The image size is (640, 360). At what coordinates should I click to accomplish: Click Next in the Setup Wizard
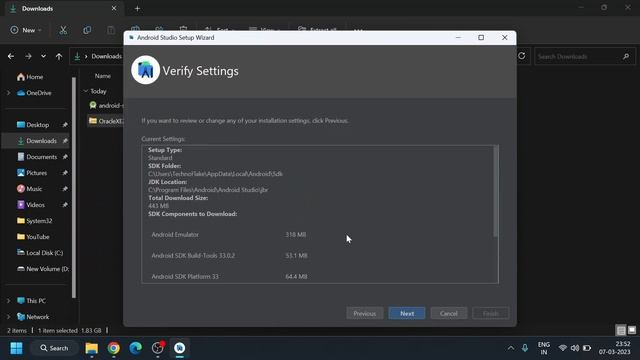click(407, 313)
